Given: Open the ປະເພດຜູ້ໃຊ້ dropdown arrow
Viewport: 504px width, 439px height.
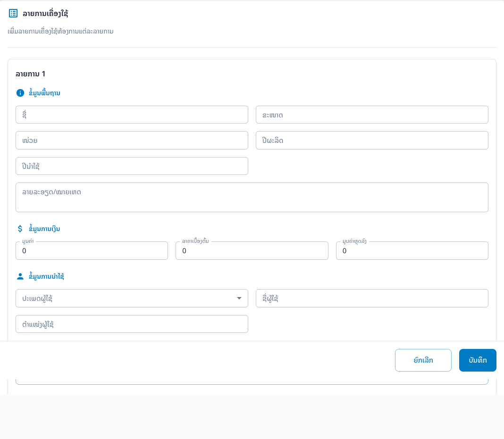Looking at the screenshot, I should [239, 298].
